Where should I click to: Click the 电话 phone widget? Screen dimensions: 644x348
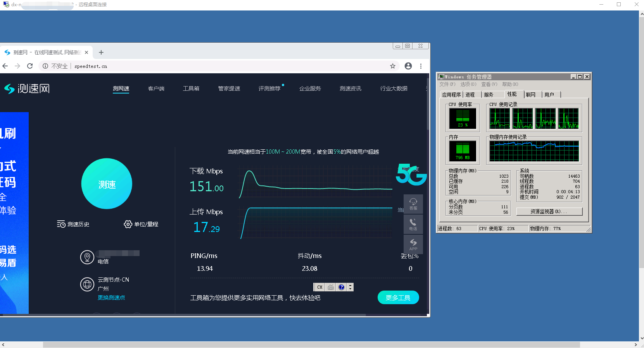tap(413, 224)
